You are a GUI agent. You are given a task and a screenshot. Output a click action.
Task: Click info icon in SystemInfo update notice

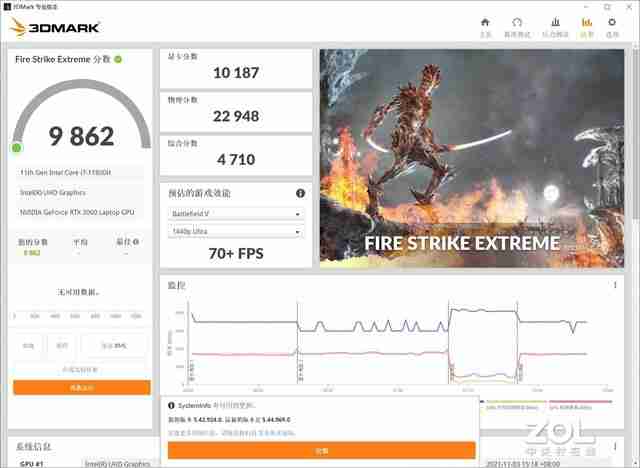(x=171, y=405)
